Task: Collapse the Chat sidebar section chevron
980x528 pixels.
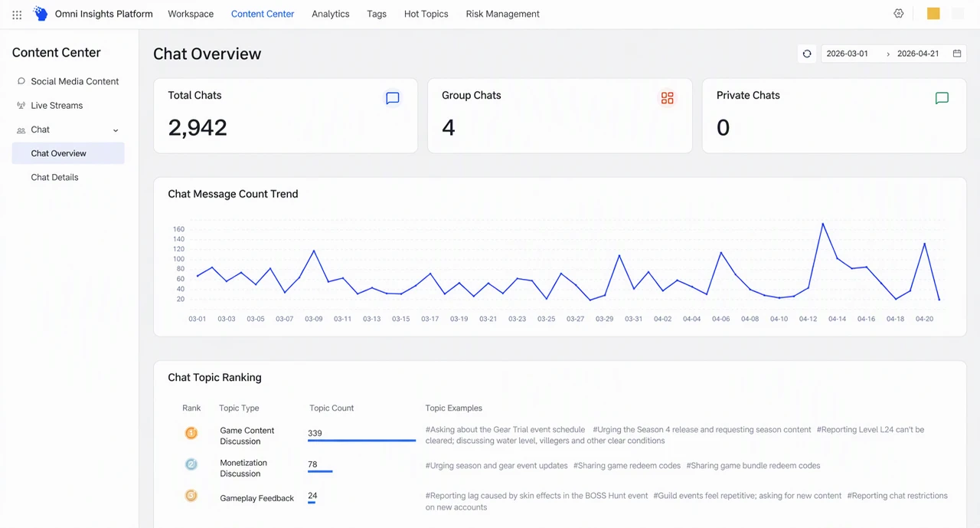Action: pyautogui.click(x=116, y=130)
